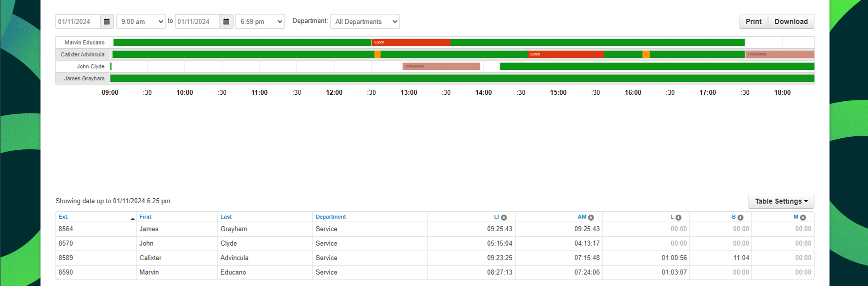Open the start time dropdown showing 9:00 am
This screenshot has width=868, height=286.
tap(141, 21)
